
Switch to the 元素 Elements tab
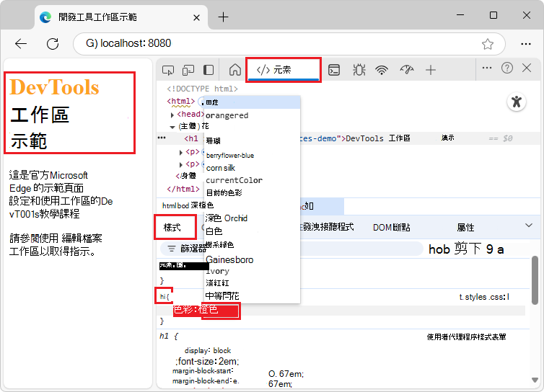click(284, 70)
